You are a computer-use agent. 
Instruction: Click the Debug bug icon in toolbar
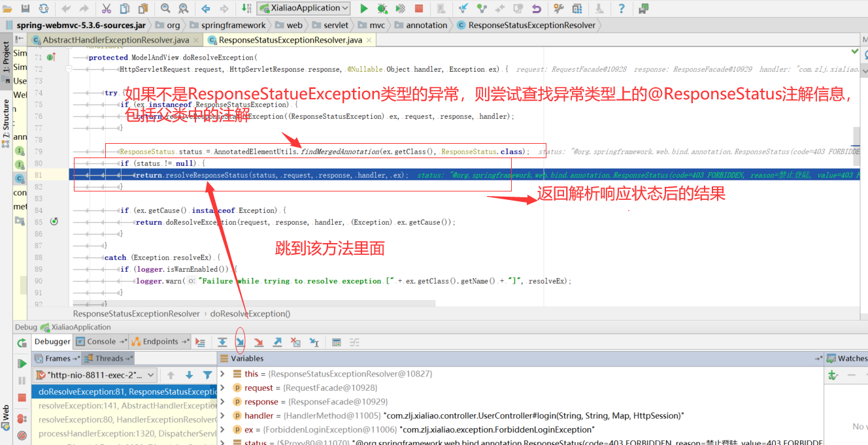[382, 8]
